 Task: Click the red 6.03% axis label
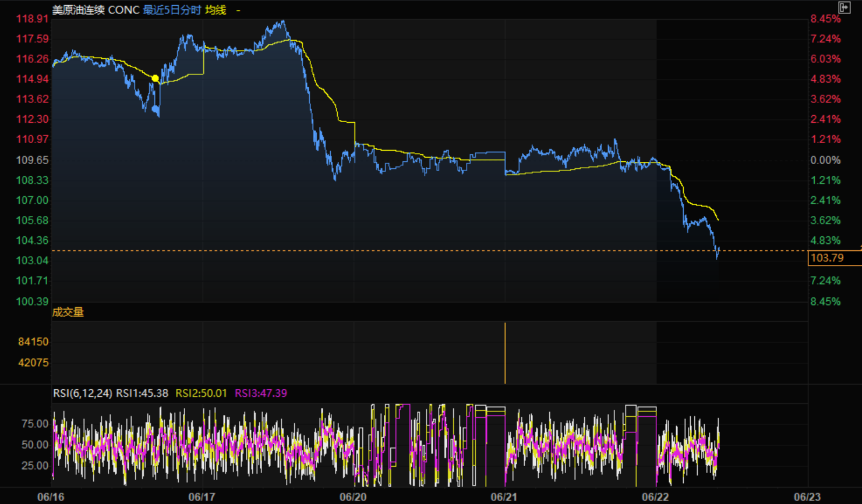[825, 59]
